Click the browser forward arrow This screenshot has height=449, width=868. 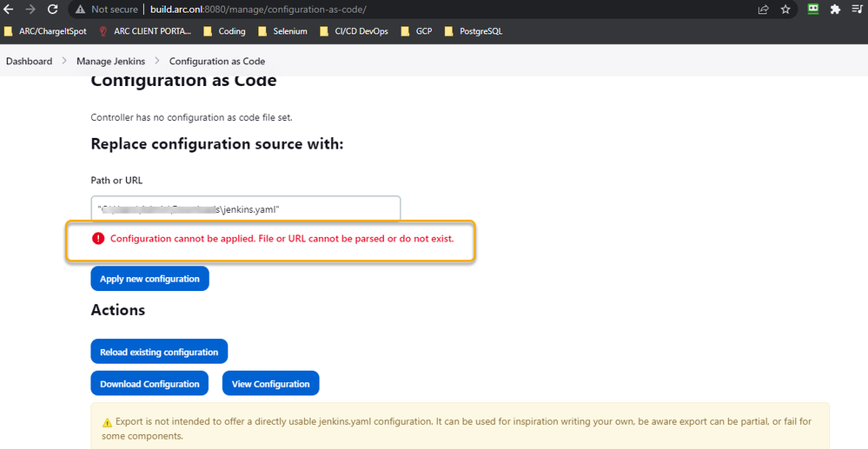click(31, 10)
